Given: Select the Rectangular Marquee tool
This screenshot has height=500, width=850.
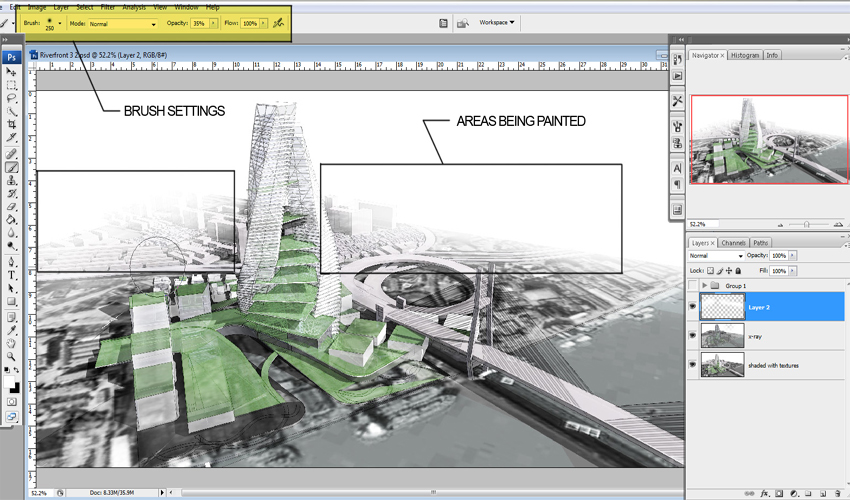Looking at the screenshot, I should click(x=11, y=85).
